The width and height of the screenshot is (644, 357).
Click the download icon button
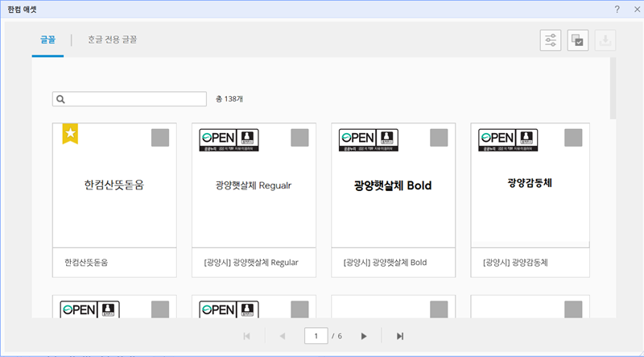pyautogui.click(x=605, y=40)
